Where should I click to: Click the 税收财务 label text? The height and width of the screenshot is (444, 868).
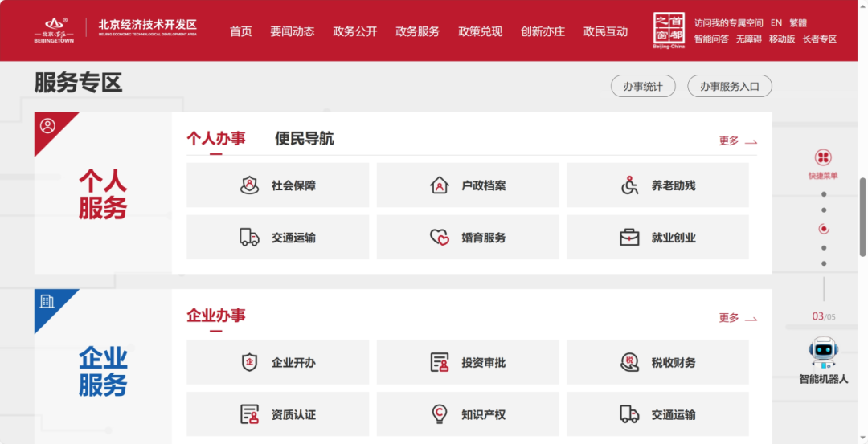(x=674, y=363)
